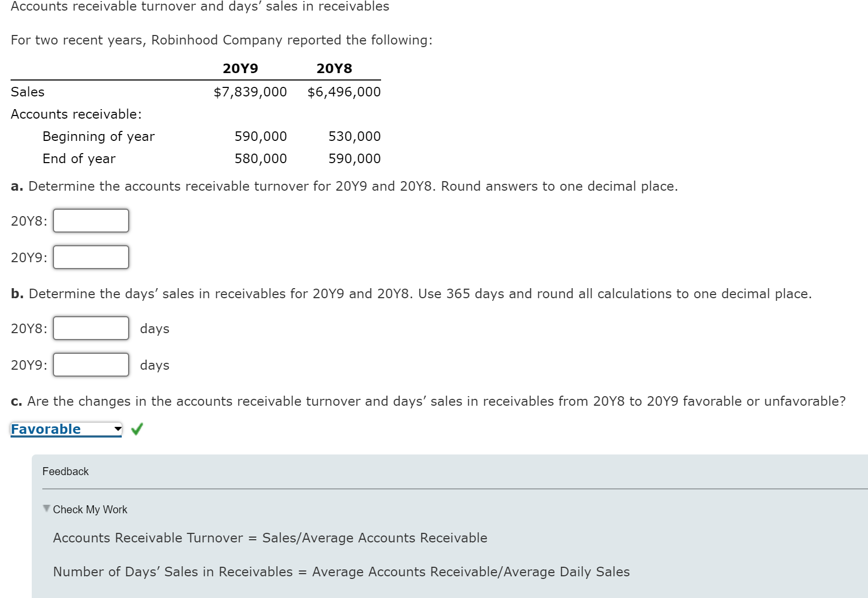The height and width of the screenshot is (598, 868).
Task: Click the 20Y9 column header
Action: coord(240,68)
